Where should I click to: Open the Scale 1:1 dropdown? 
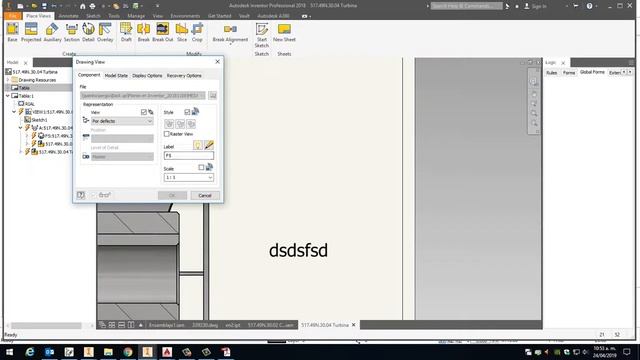click(x=189, y=178)
